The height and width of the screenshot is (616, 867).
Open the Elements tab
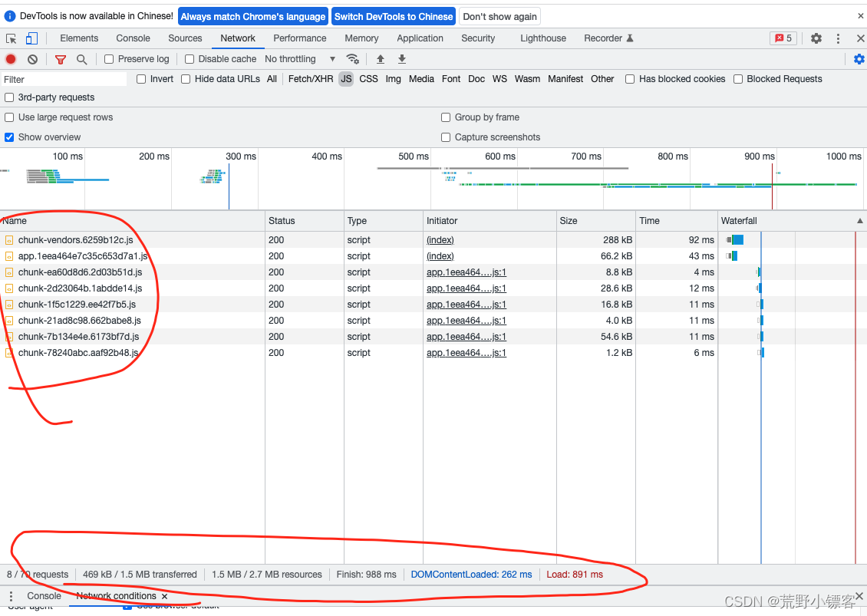pyautogui.click(x=79, y=38)
